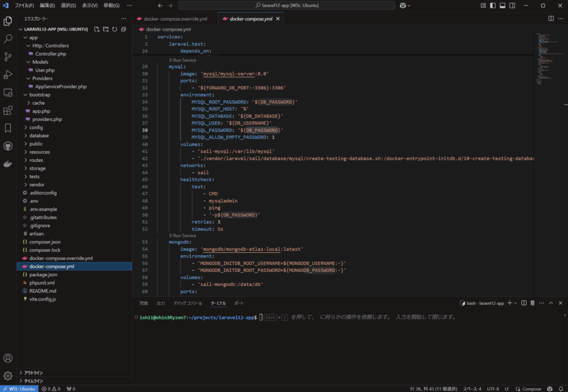The image size is (568, 392).
Task: Toggle primary side bar visibility
Action: click(493, 6)
